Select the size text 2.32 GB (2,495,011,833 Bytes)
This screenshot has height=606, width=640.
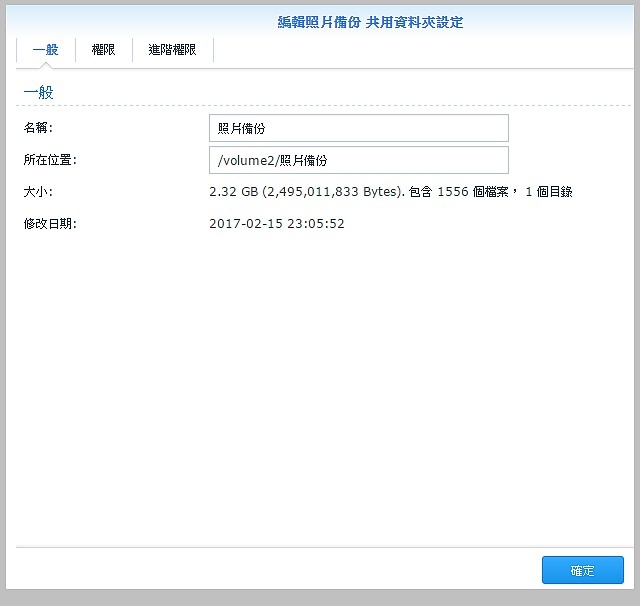(x=307, y=191)
